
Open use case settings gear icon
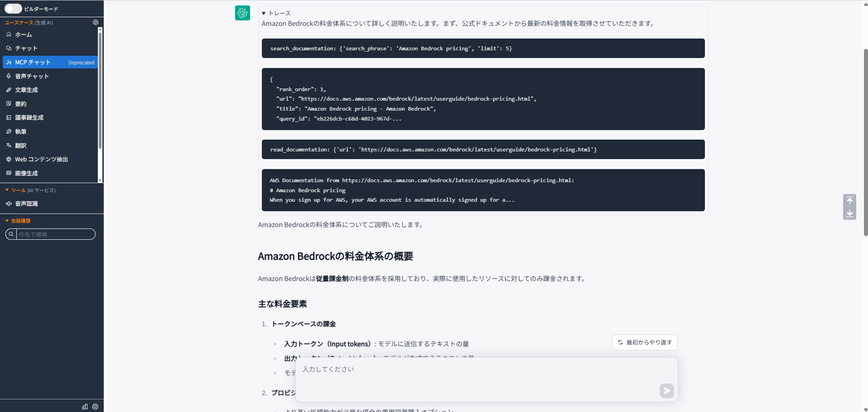click(96, 22)
